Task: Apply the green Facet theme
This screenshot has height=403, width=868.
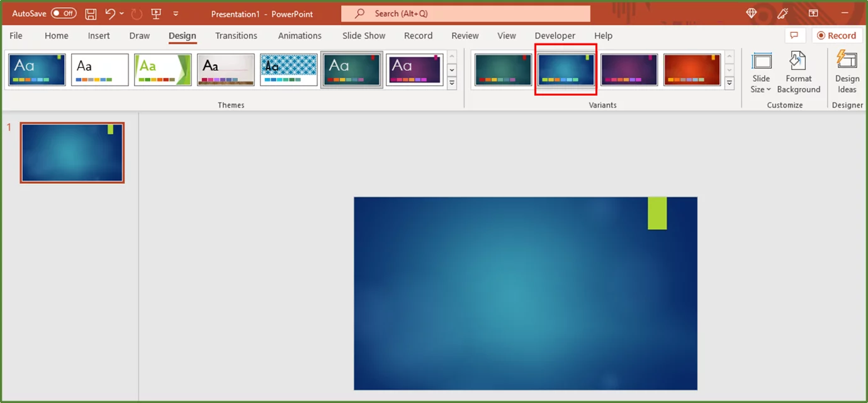Action: coord(162,69)
